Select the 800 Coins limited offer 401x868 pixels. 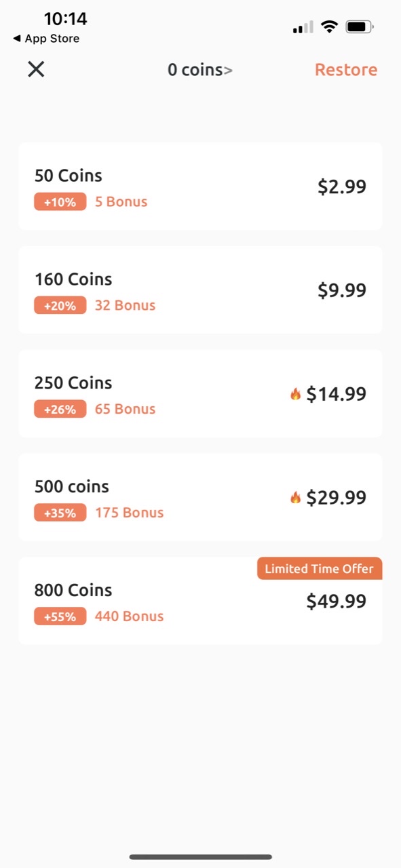pyautogui.click(x=200, y=601)
